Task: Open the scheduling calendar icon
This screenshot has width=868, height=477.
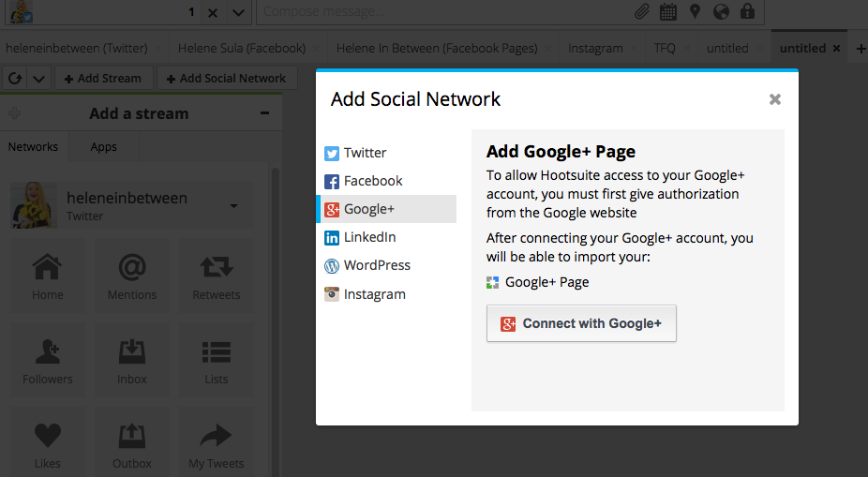Action: (x=668, y=11)
